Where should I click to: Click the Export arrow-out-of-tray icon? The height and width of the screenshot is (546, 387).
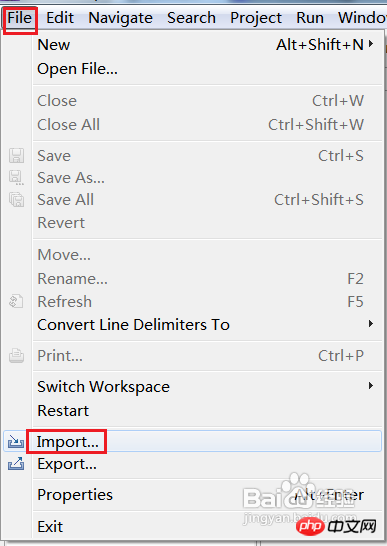tap(16, 464)
